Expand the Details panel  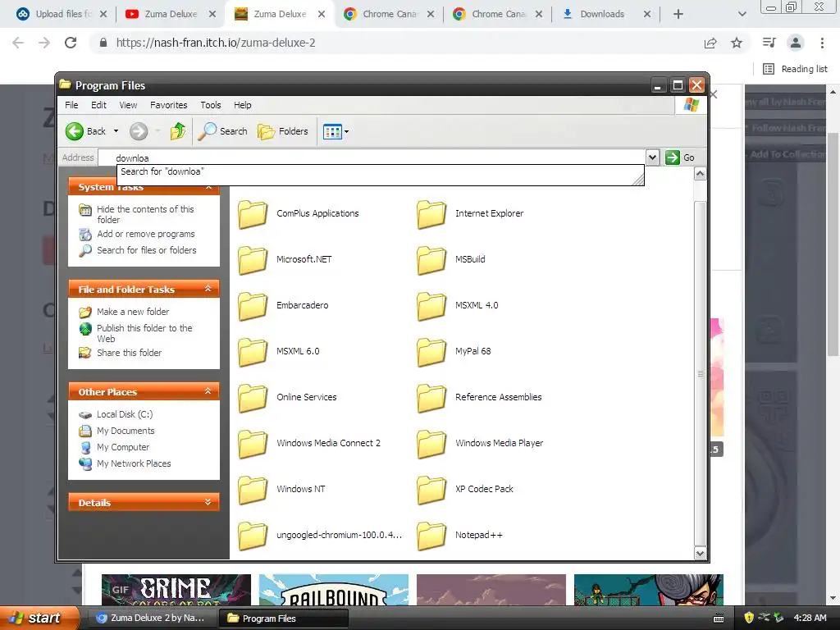pyautogui.click(x=208, y=502)
